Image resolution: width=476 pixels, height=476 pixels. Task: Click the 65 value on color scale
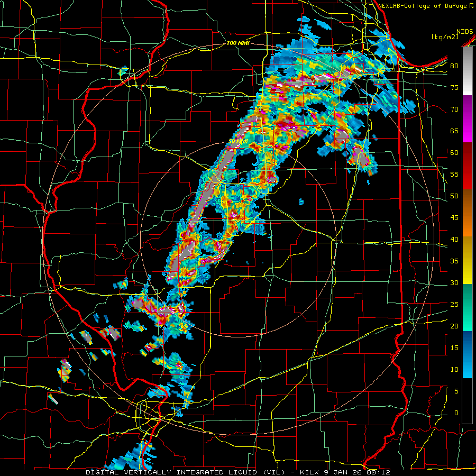click(x=454, y=131)
